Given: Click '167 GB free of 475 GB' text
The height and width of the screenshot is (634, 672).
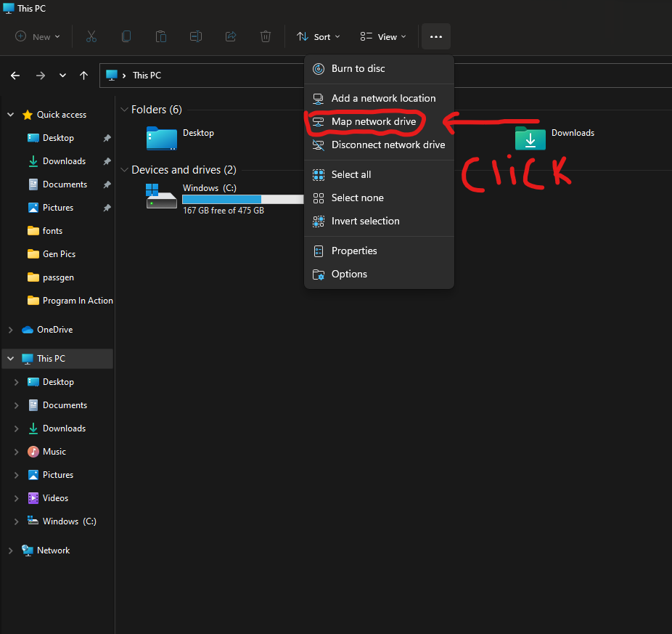Looking at the screenshot, I should click(224, 211).
